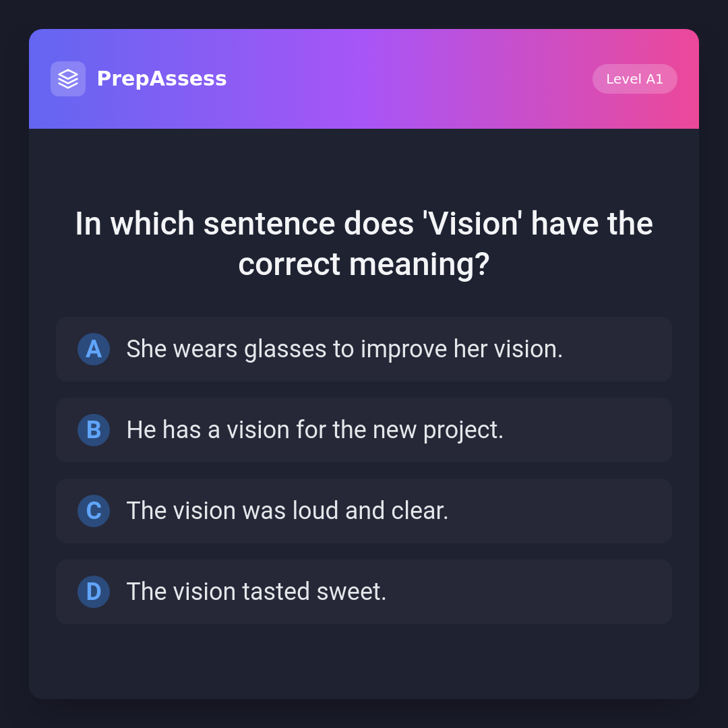Click the circular B letter badge
728x728 pixels.
click(x=94, y=430)
